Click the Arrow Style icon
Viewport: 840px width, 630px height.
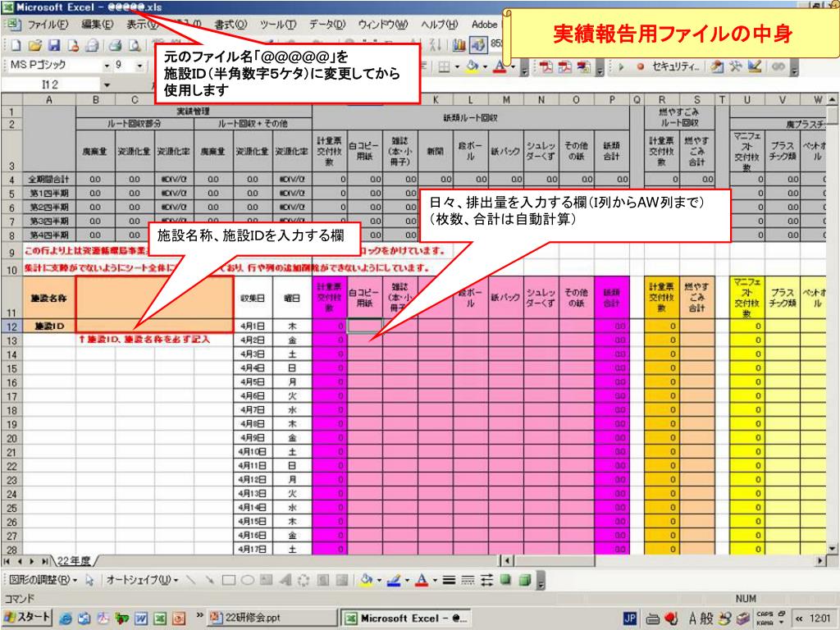click(x=486, y=580)
